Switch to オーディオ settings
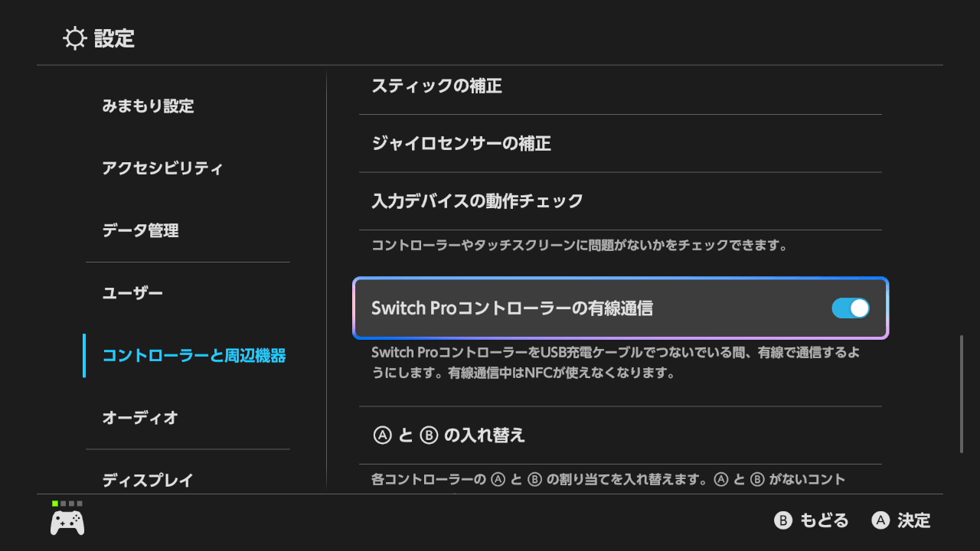 (140, 418)
